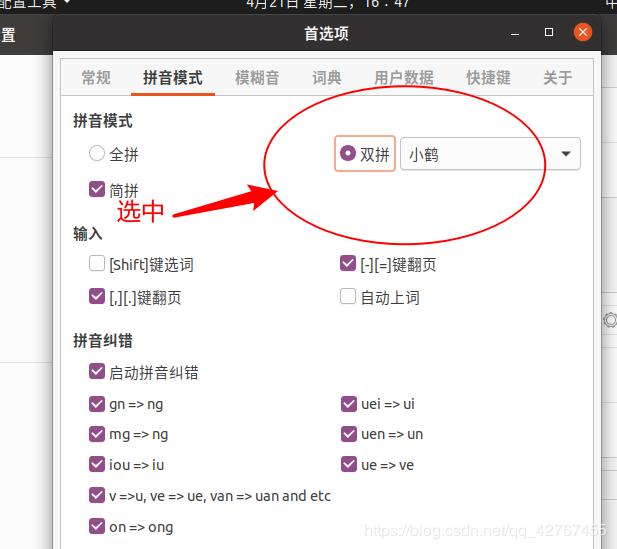Screen dimensions: 617x549
Task: Select the 双拼 radio button
Action: tap(348, 153)
